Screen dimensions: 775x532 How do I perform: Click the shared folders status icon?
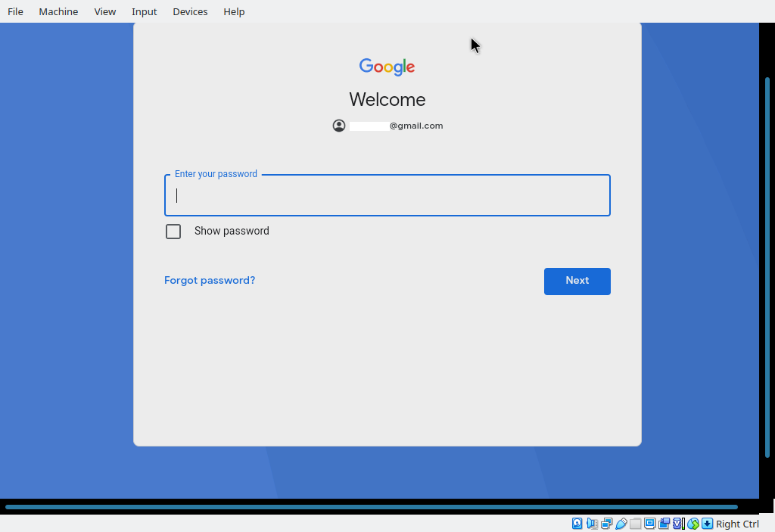tap(636, 524)
